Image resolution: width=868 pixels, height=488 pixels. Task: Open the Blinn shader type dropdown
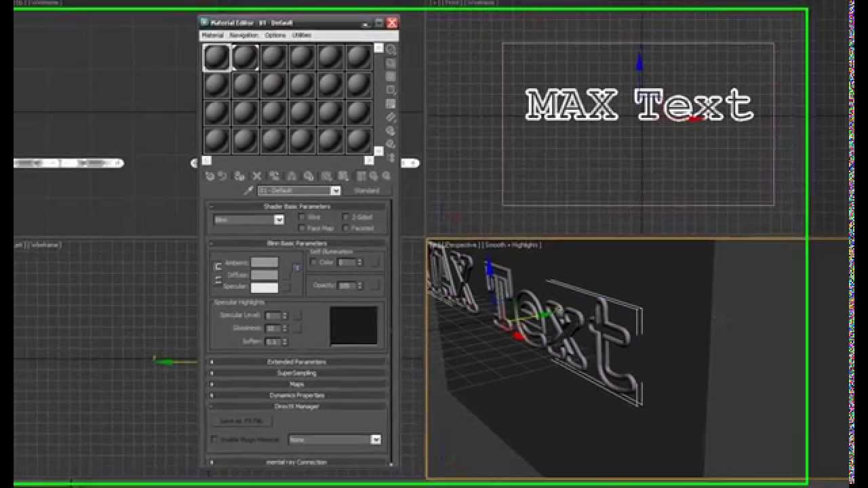279,220
